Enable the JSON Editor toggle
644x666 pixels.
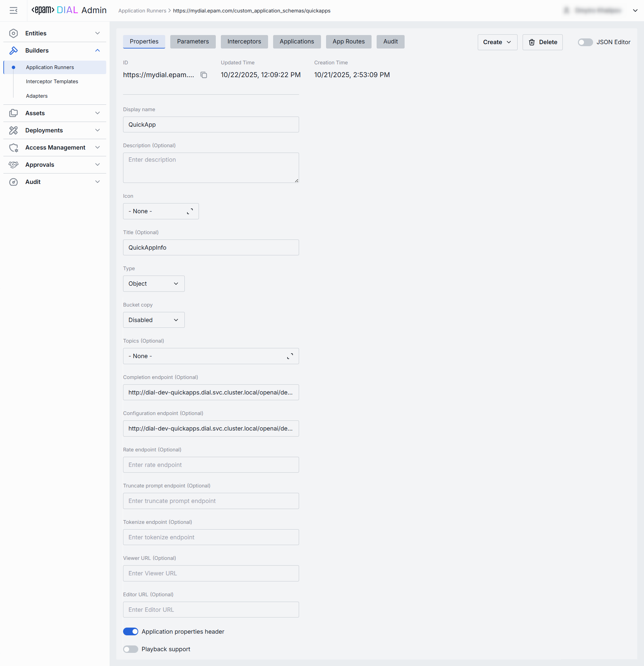585,42
